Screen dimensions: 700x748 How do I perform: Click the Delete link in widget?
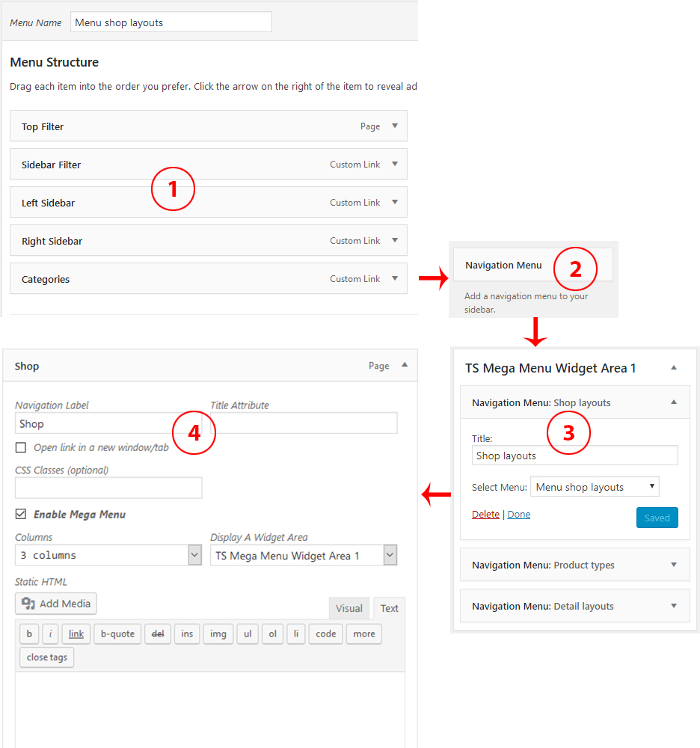(x=485, y=515)
